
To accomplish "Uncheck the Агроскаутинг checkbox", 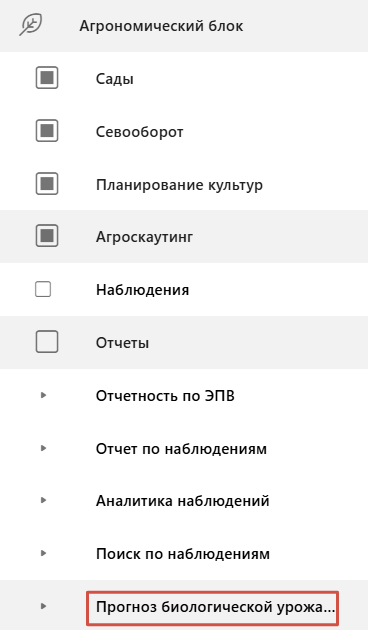I will coord(47,236).
